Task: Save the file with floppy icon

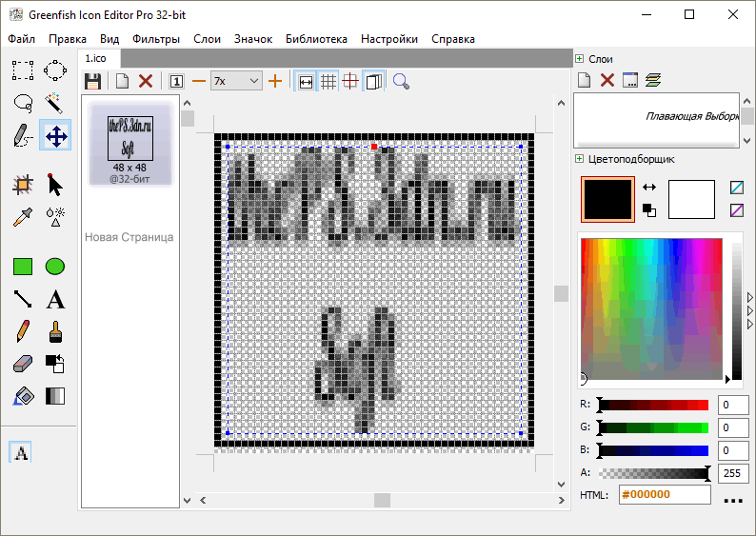Action: [92, 81]
